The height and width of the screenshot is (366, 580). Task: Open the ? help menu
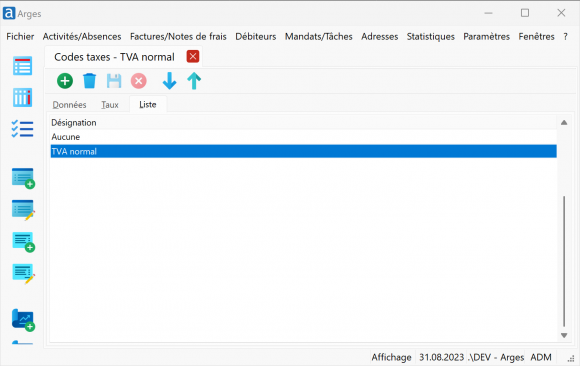(566, 36)
